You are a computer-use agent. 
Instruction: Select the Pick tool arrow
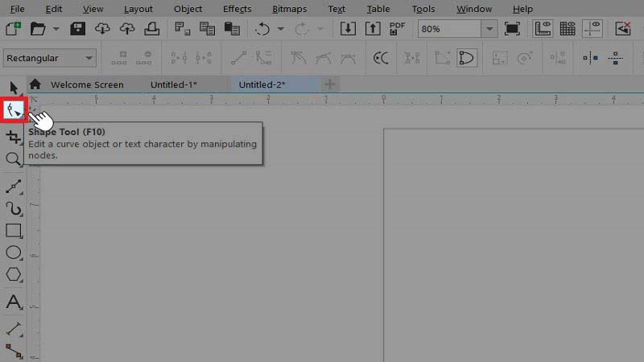point(14,88)
